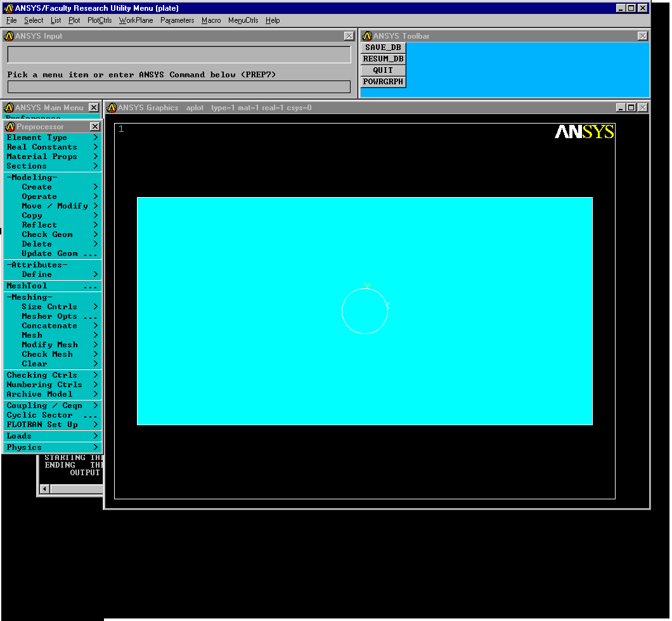Click the ANSYS logo in graphics window
Screen dimensions: 672x621
(584, 132)
